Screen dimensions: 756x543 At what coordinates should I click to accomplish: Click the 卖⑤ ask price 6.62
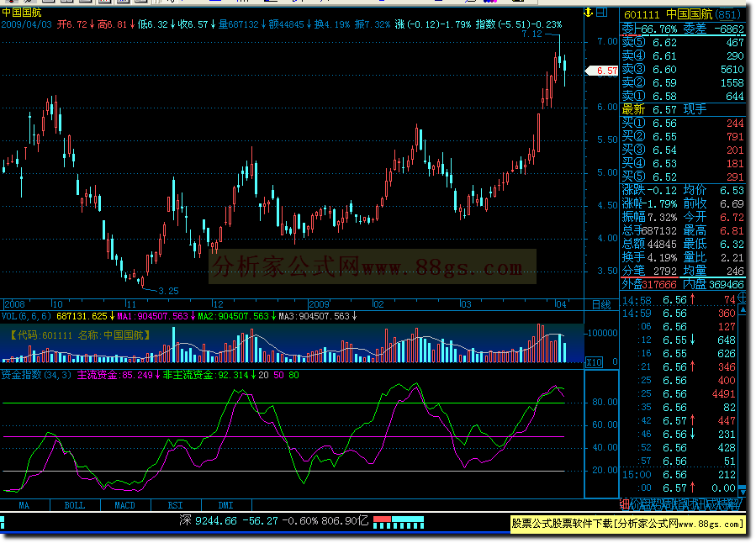[x=664, y=43]
